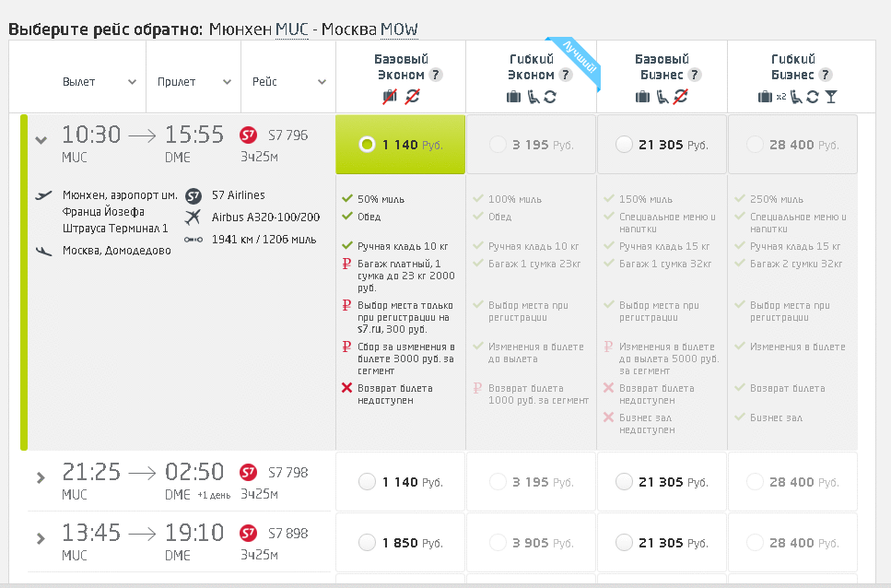Click the MOW city code link in heading
Image resolution: width=891 pixels, height=588 pixels.
click(400, 29)
